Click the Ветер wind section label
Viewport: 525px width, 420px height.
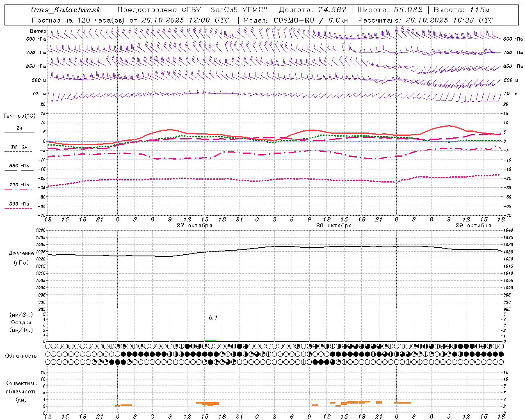38,31
